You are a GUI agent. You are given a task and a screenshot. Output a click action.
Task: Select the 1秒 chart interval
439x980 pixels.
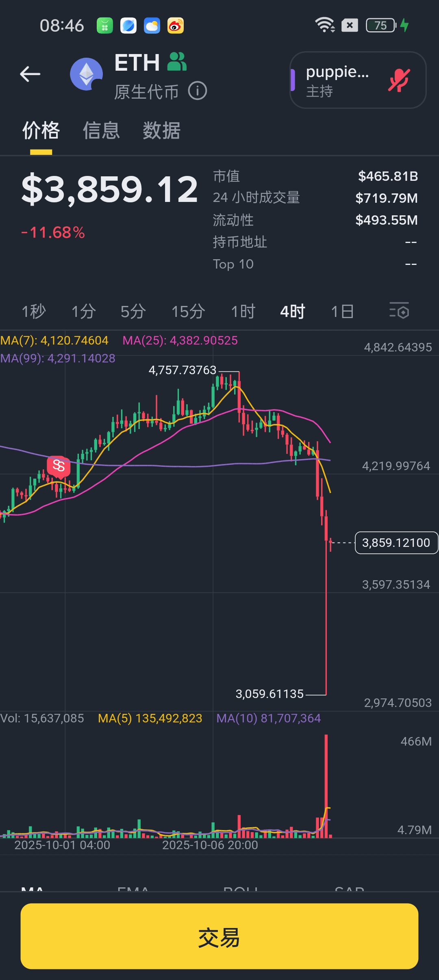pos(34,312)
